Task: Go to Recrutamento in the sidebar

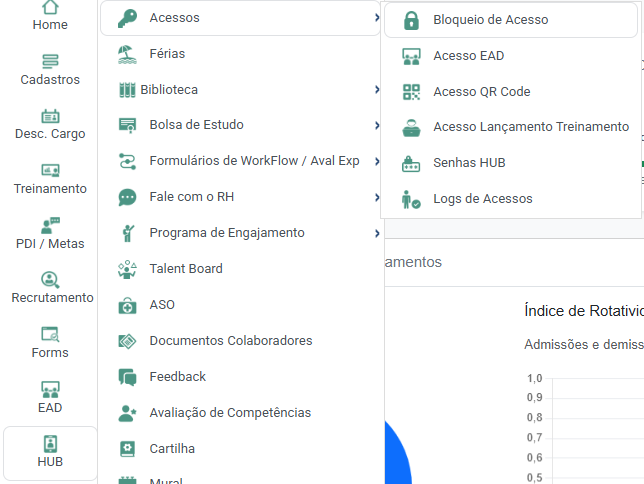Action: click(x=51, y=287)
